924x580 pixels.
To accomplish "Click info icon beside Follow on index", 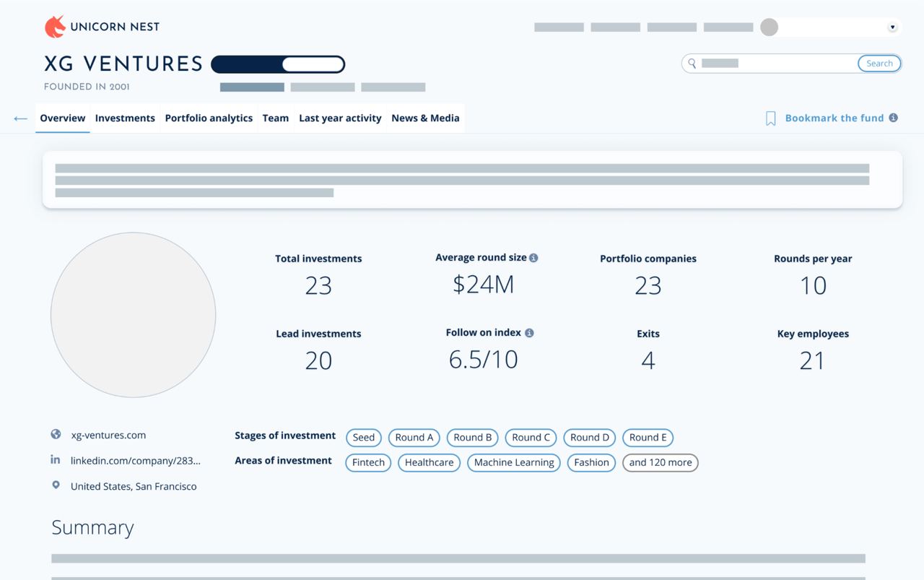I will (x=529, y=333).
